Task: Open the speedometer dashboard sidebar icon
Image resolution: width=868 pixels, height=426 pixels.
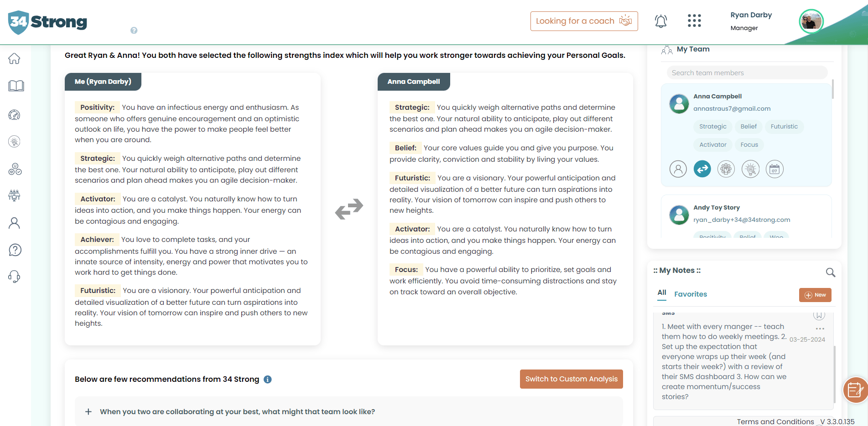Action: pyautogui.click(x=15, y=115)
